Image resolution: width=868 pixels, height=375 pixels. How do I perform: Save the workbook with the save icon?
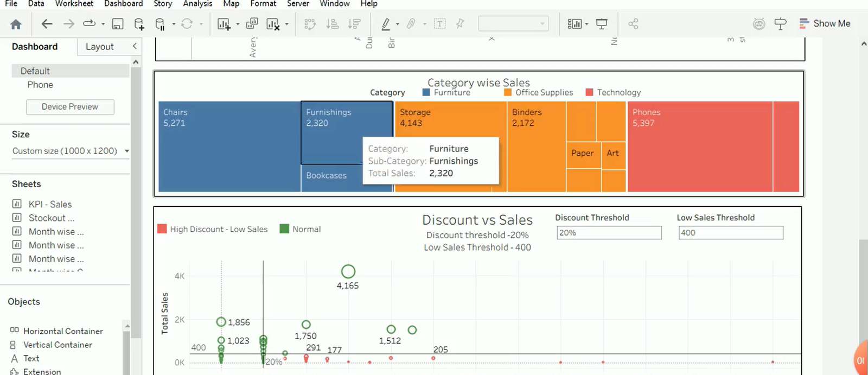[118, 24]
